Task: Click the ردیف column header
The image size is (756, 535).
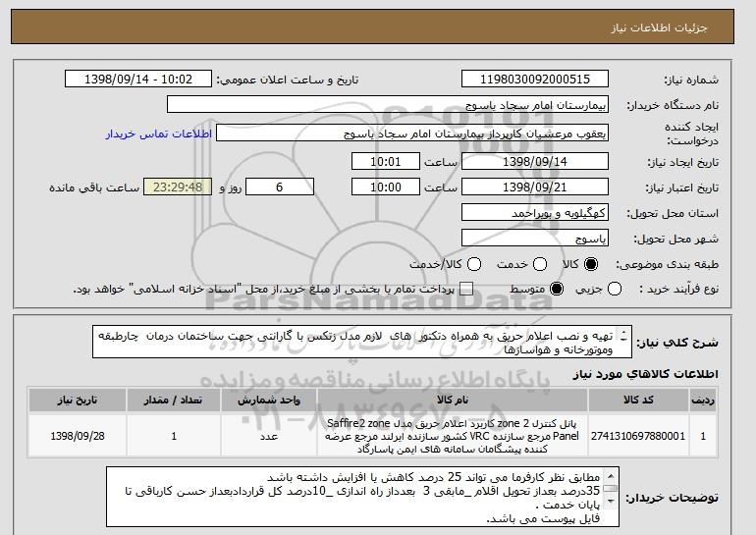Action: click(703, 401)
